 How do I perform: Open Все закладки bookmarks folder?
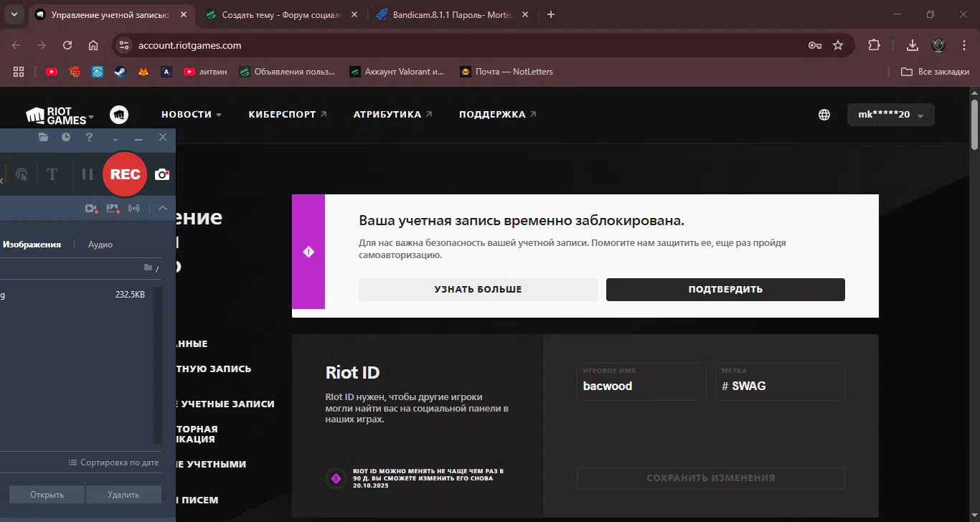(935, 72)
